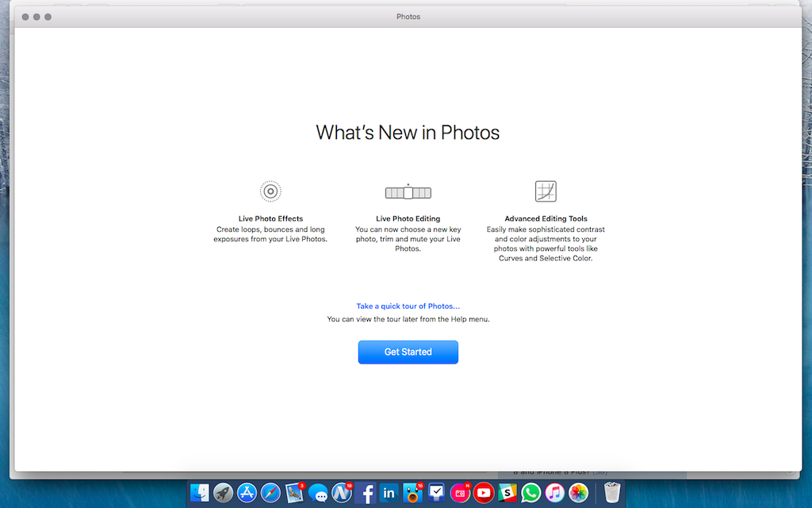Open iTunes music icon in dock

click(555, 493)
